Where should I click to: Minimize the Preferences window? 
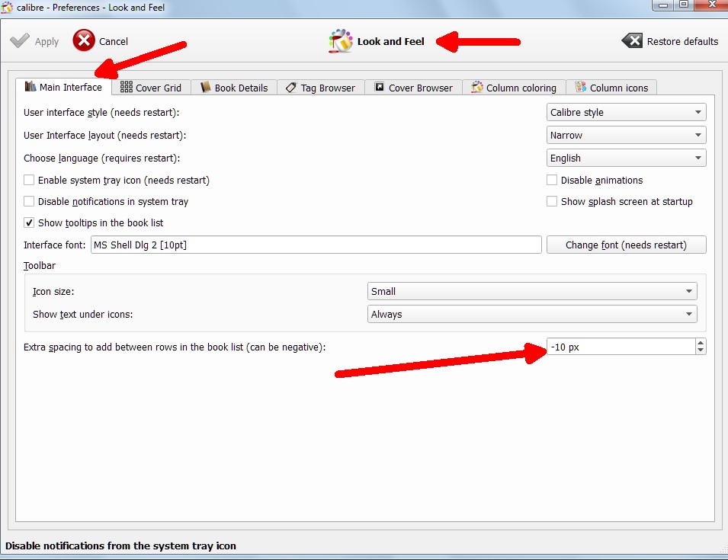pyautogui.click(x=663, y=5)
